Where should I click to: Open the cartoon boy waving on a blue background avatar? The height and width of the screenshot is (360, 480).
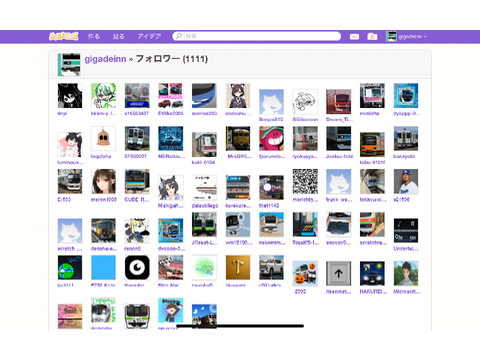pyautogui.click(x=171, y=310)
